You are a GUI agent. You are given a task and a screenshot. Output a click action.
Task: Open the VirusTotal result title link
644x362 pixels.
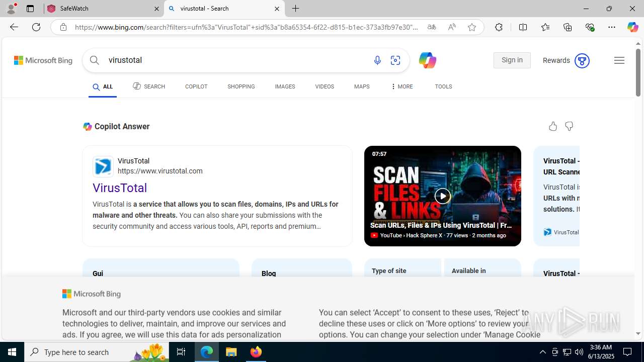pos(120,188)
